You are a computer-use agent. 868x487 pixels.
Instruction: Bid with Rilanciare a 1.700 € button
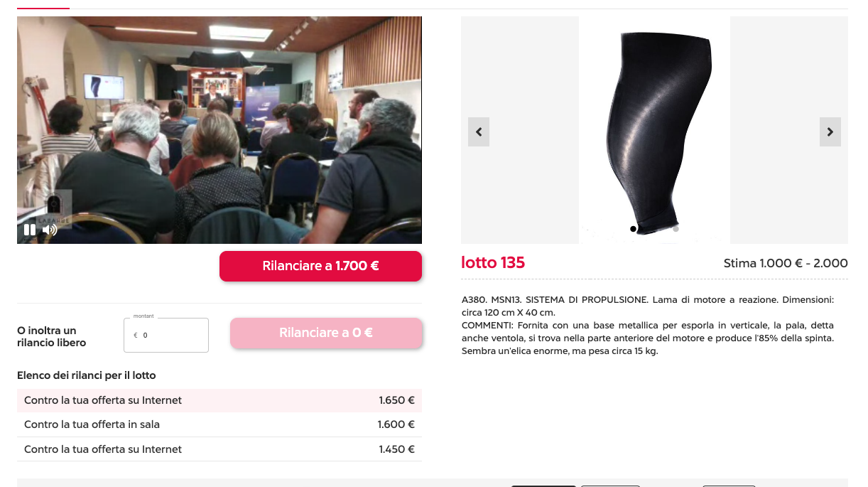tap(320, 266)
